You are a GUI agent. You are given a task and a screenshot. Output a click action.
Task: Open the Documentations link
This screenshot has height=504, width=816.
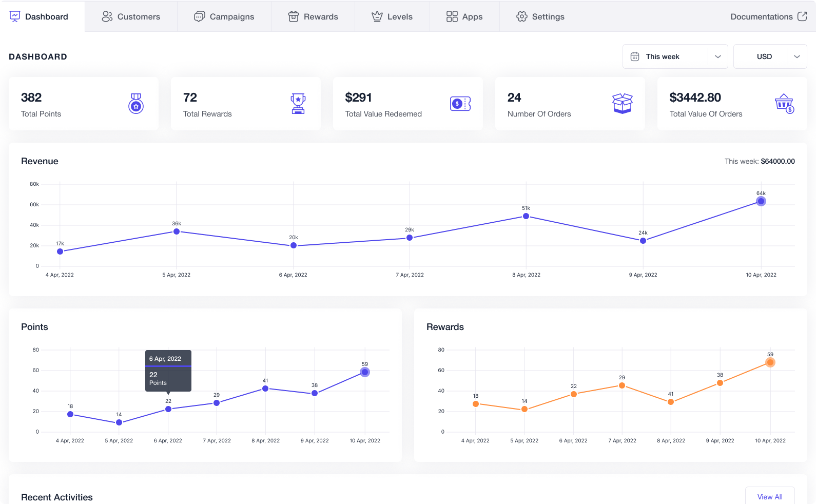769,16
